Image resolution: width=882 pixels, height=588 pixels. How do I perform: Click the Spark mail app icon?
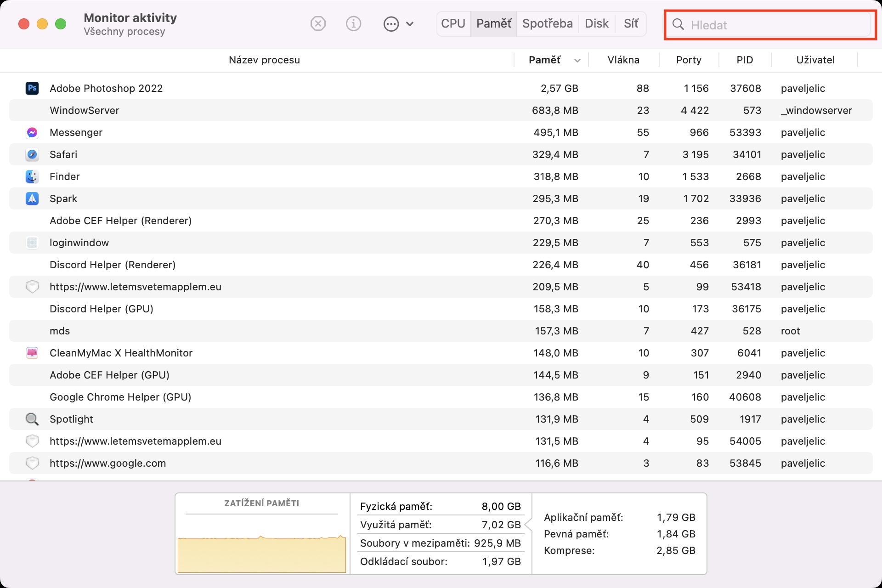(32, 198)
